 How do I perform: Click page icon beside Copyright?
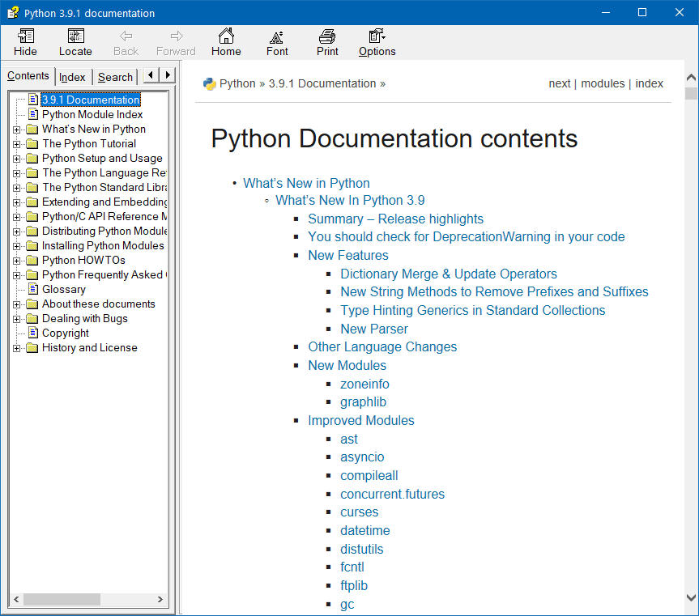pos(33,332)
